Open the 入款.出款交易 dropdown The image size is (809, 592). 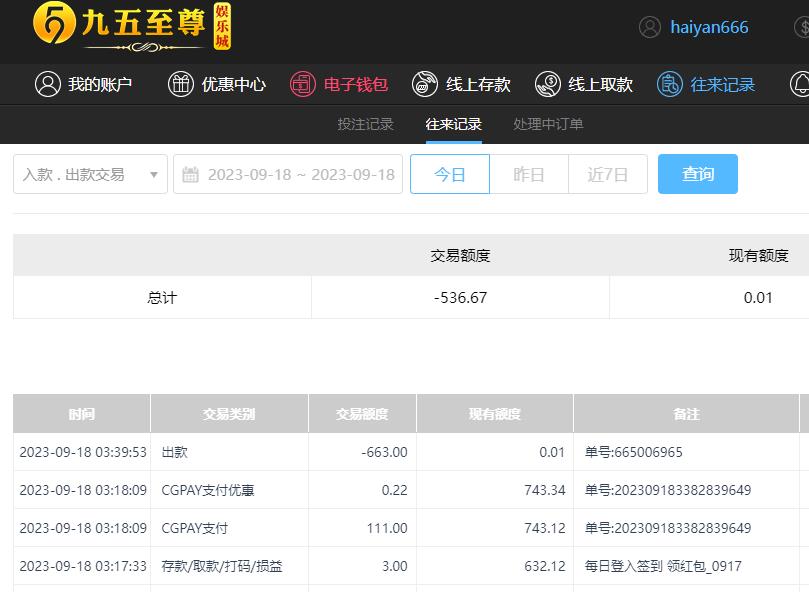pyautogui.click(x=90, y=174)
